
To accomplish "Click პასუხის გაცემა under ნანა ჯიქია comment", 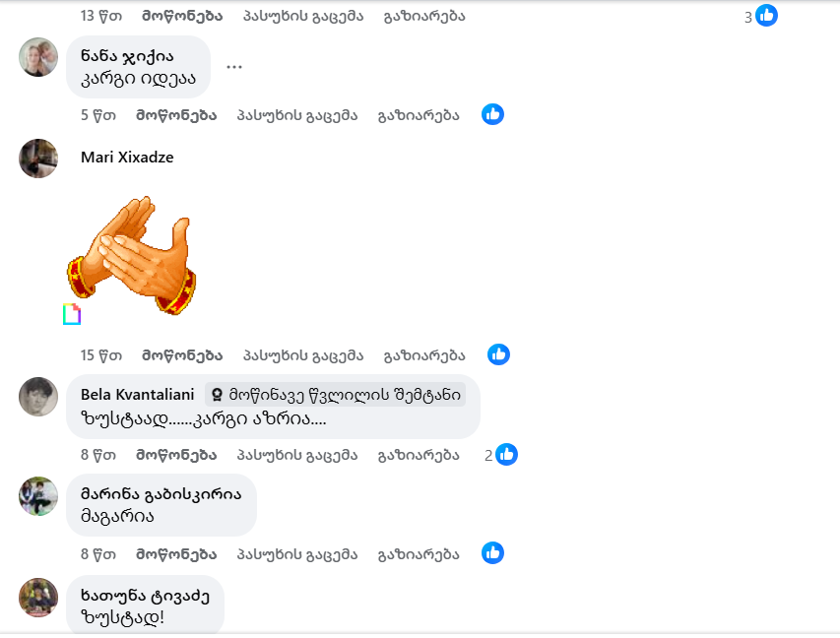I will click(297, 115).
